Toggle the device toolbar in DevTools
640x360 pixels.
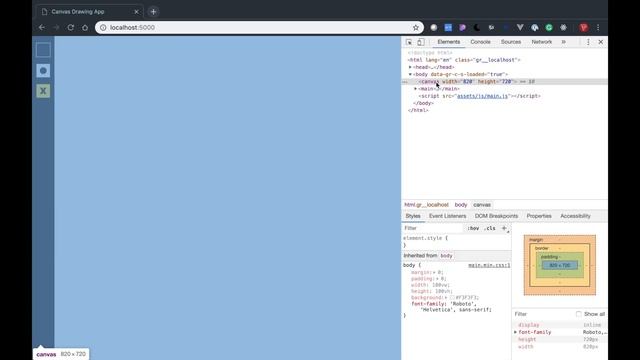421,42
